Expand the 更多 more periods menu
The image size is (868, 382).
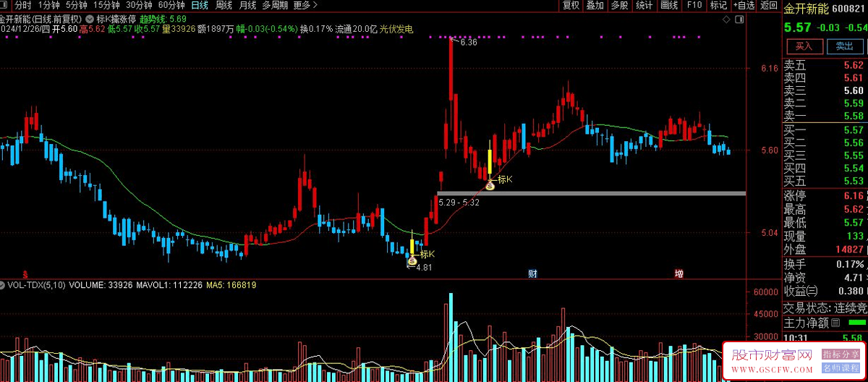(305, 5)
